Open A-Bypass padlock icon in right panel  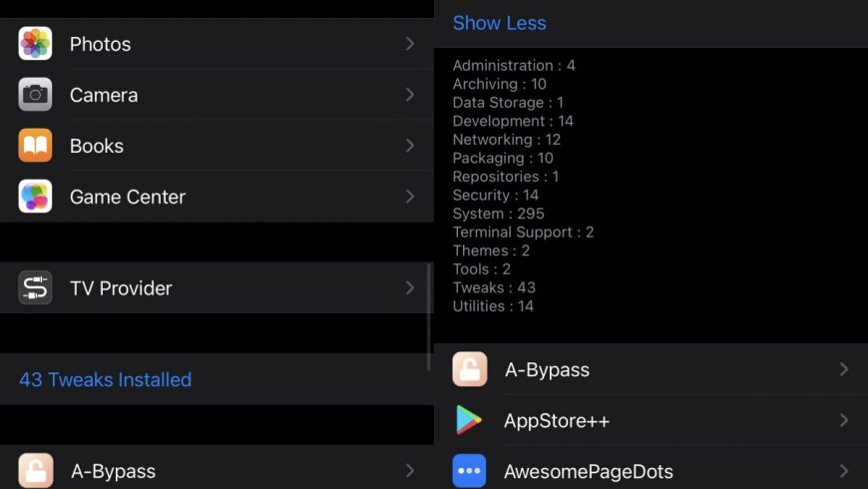click(470, 369)
